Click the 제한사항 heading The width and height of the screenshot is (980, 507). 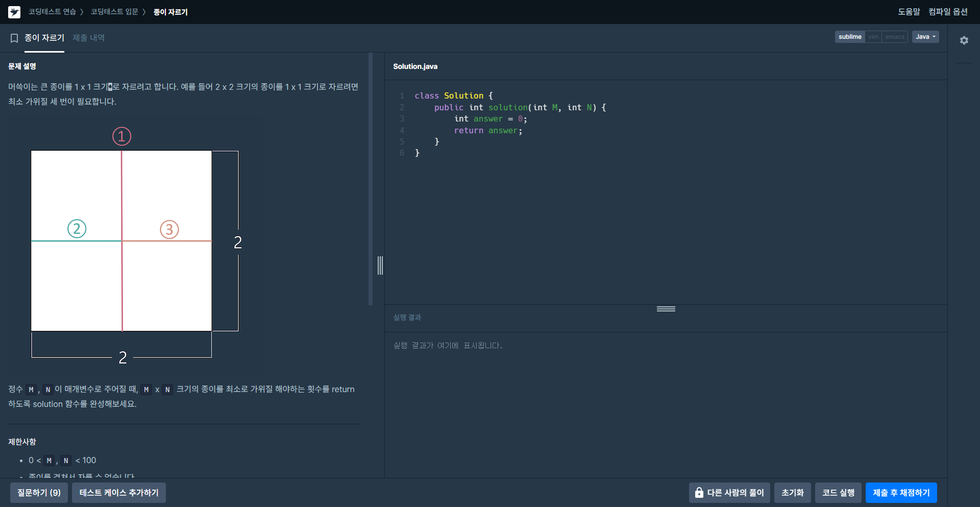tap(22, 442)
